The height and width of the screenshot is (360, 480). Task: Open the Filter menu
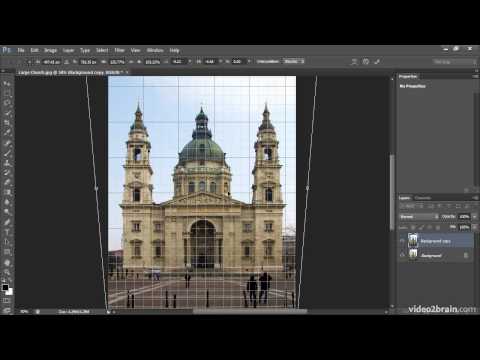[119, 50]
